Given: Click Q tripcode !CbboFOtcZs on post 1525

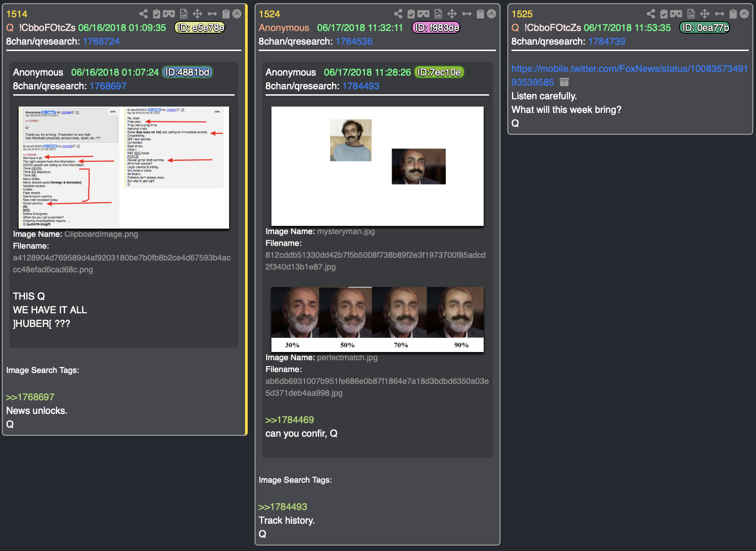Looking at the screenshot, I should click(552, 28).
